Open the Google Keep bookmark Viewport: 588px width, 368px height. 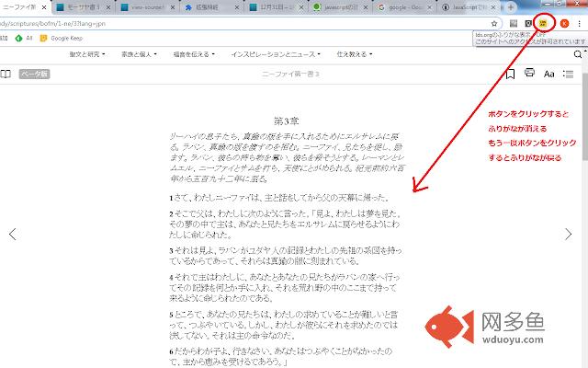tap(62, 39)
